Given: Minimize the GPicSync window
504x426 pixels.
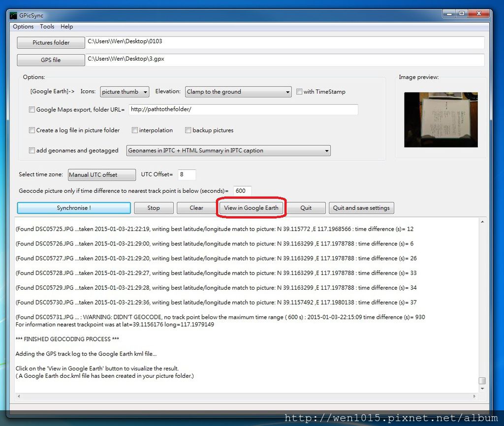Looking at the screenshot, I should pos(449,14).
